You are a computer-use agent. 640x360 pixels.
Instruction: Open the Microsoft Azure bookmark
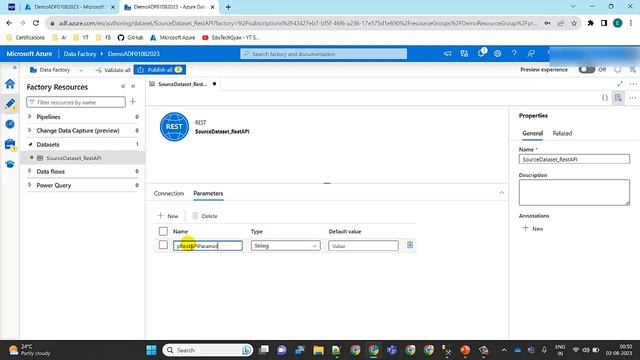173,38
